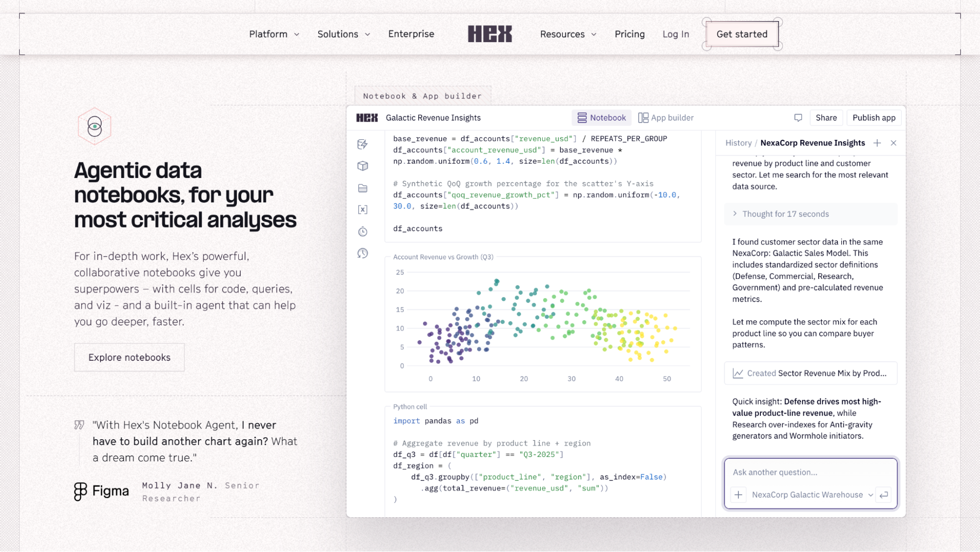
Task: Click the 'import pandas as pd' code line
Action: (x=436, y=421)
